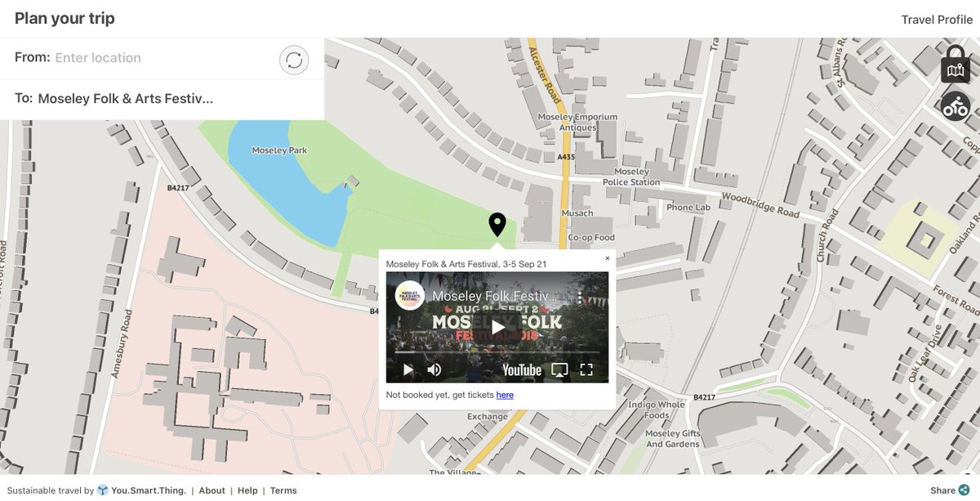The height and width of the screenshot is (501, 980).
Task: Click the video progress bar
Action: (497, 352)
